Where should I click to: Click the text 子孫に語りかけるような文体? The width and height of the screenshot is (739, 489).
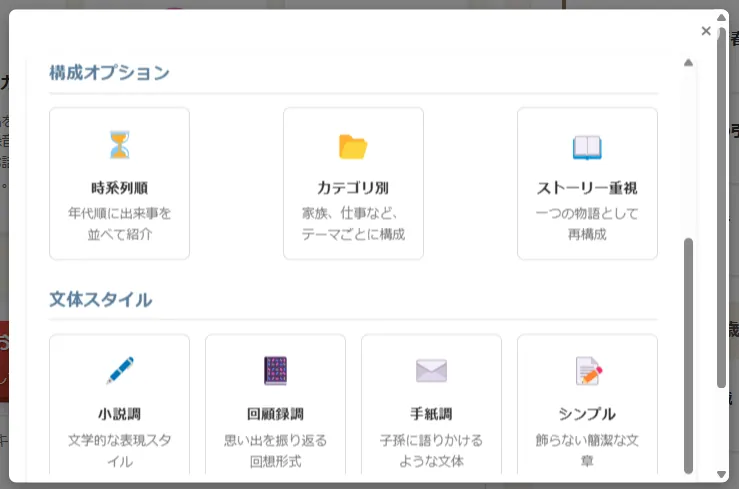(x=431, y=450)
